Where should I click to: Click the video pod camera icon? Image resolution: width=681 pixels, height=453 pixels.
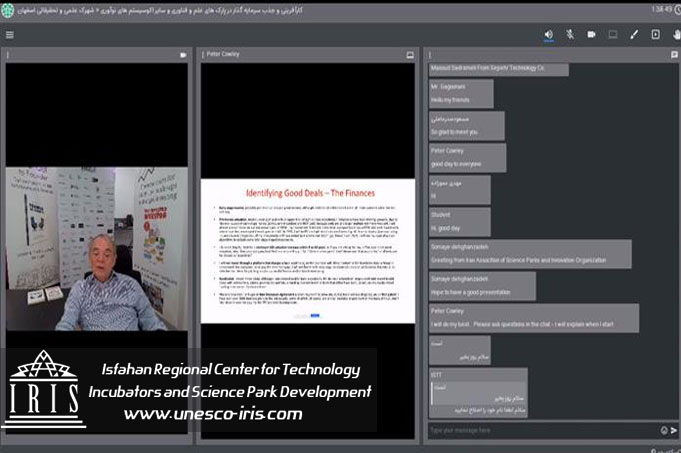tap(183, 55)
